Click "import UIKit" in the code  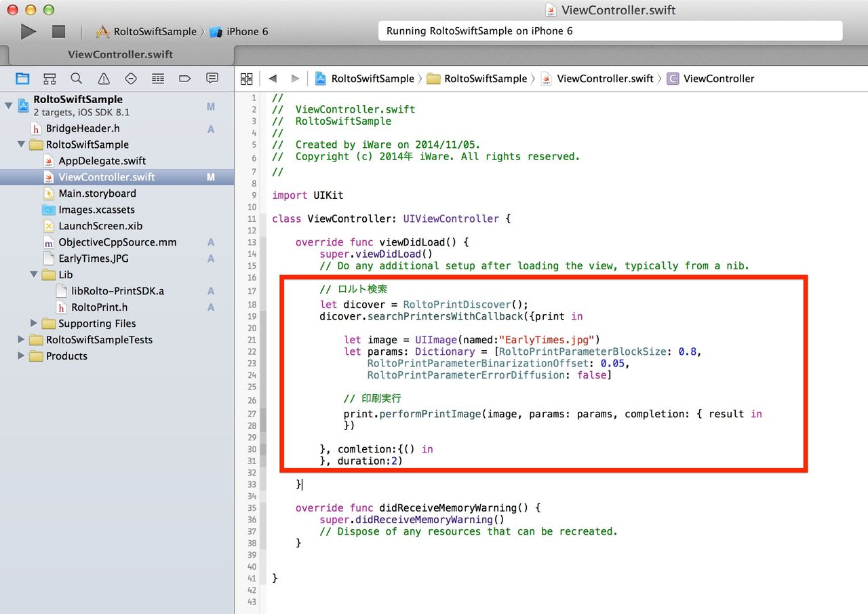(308, 195)
